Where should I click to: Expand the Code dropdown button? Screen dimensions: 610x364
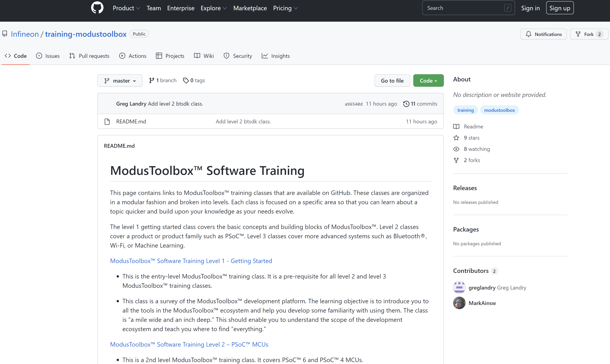pos(428,80)
